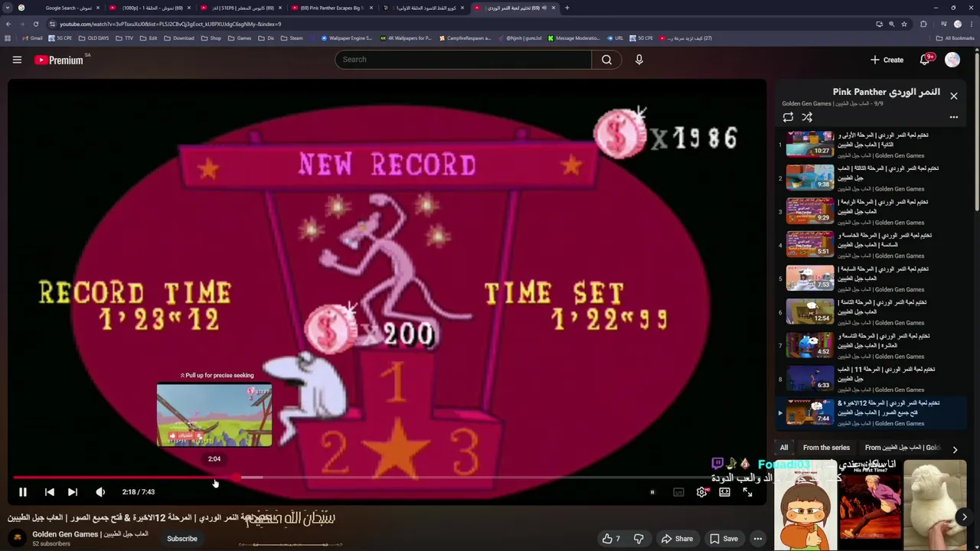
Task: Open the Download bookmark folder
Action: pos(179,38)
